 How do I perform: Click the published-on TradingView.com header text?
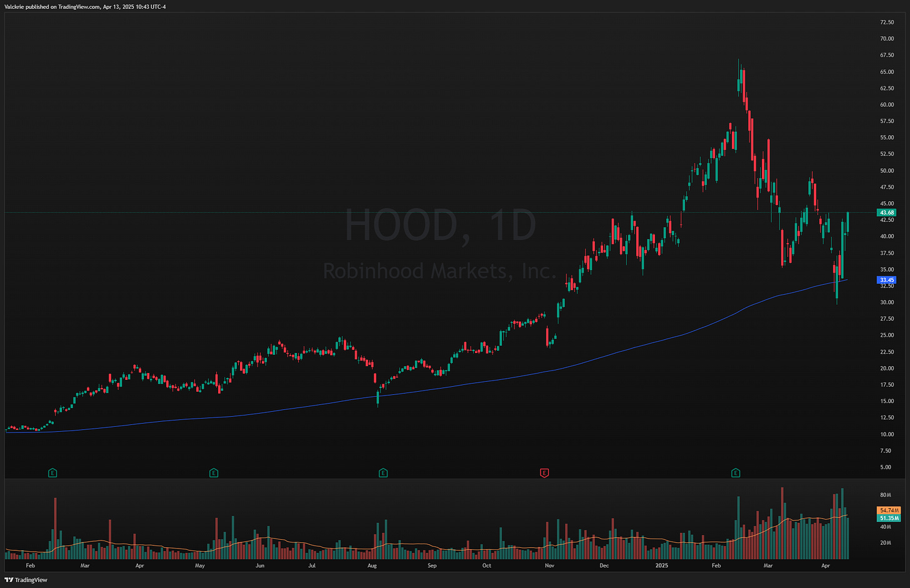(x=84, y=7)
